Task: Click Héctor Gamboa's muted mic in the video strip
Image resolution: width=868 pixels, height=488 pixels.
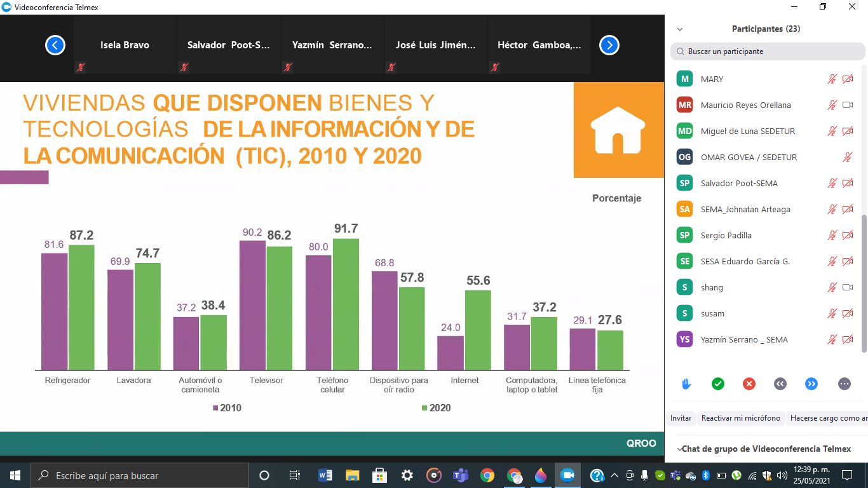Action: [x=494, y=67]
